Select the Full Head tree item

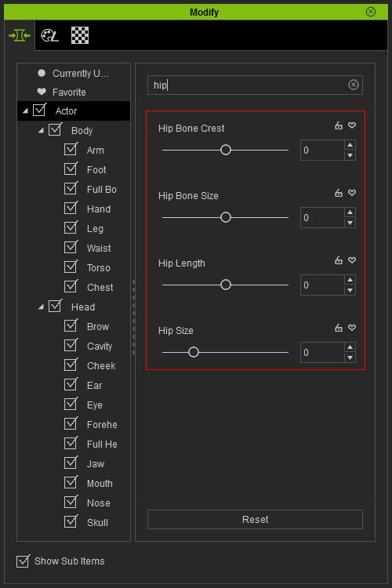[x=102, y=445]
